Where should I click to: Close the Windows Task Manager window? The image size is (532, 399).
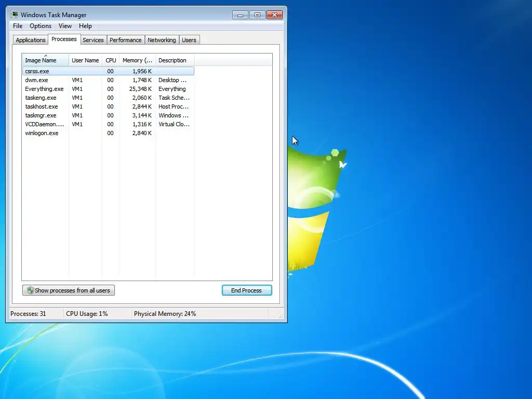tap(274, 15)
